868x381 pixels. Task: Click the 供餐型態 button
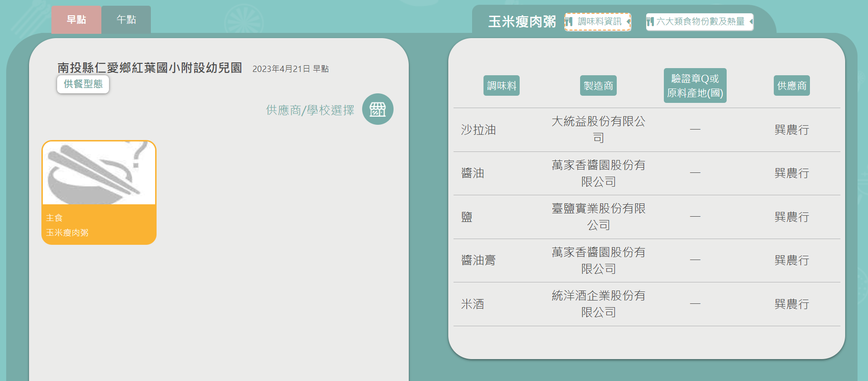[x=83, y=84]
